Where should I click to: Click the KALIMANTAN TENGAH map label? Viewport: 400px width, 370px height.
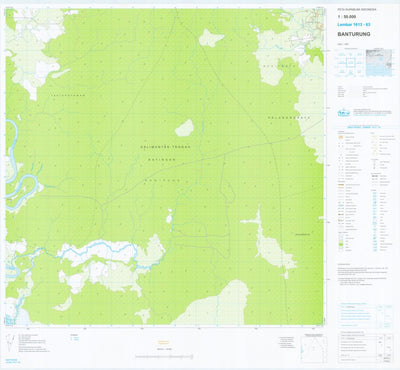pyautogui.click(x=165, y=147)
